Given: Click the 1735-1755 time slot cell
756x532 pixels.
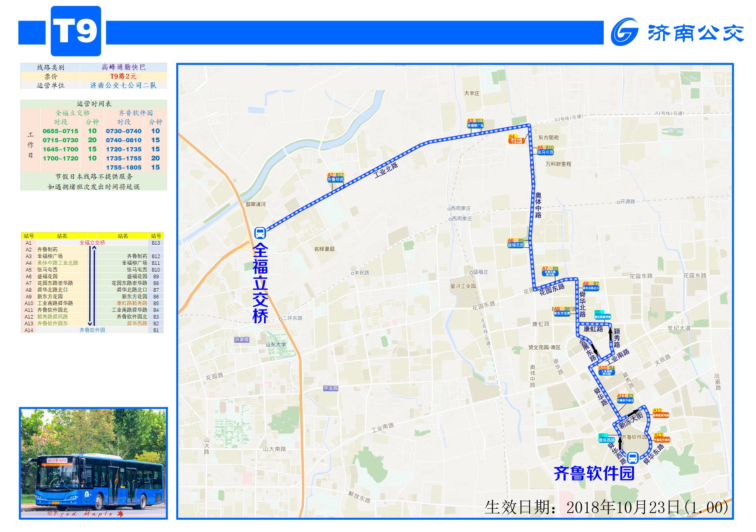Looking at the screenshot, I should click(124, 158).
